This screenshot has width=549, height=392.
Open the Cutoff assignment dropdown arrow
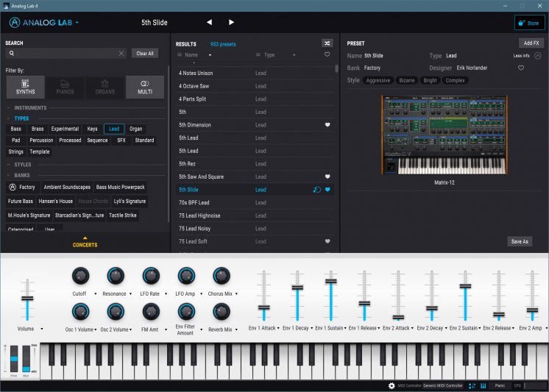coord(95,294)
